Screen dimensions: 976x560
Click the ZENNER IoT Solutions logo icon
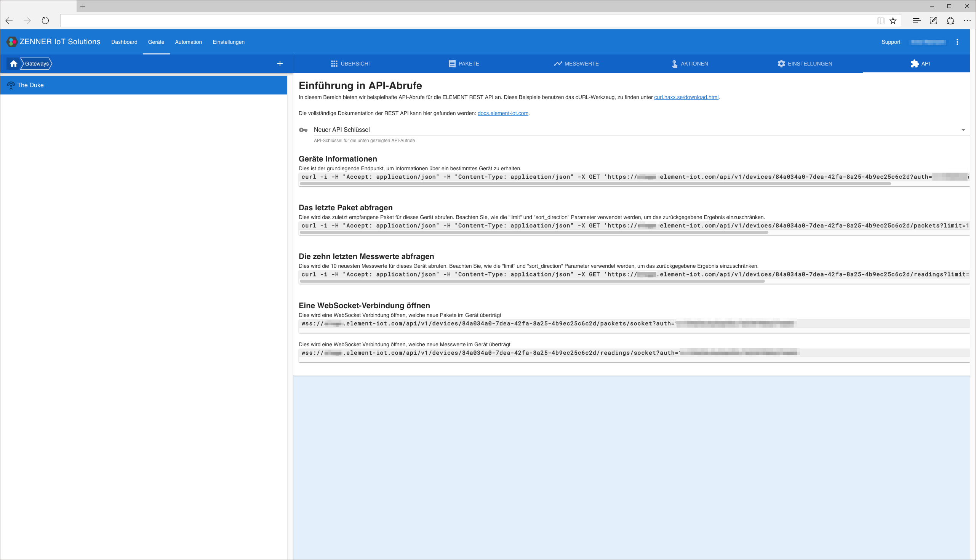click(x=12, y=42)
